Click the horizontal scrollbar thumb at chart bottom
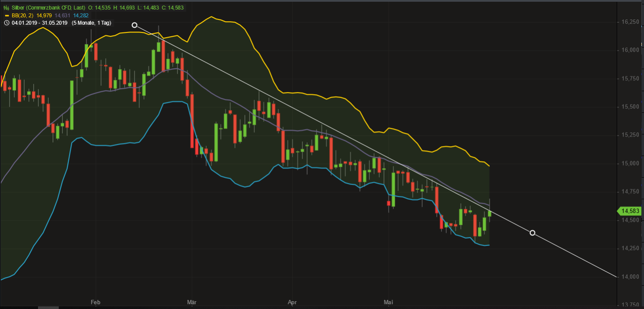Image resolution: width=644 pixels, height=309 pixels. 48,307
